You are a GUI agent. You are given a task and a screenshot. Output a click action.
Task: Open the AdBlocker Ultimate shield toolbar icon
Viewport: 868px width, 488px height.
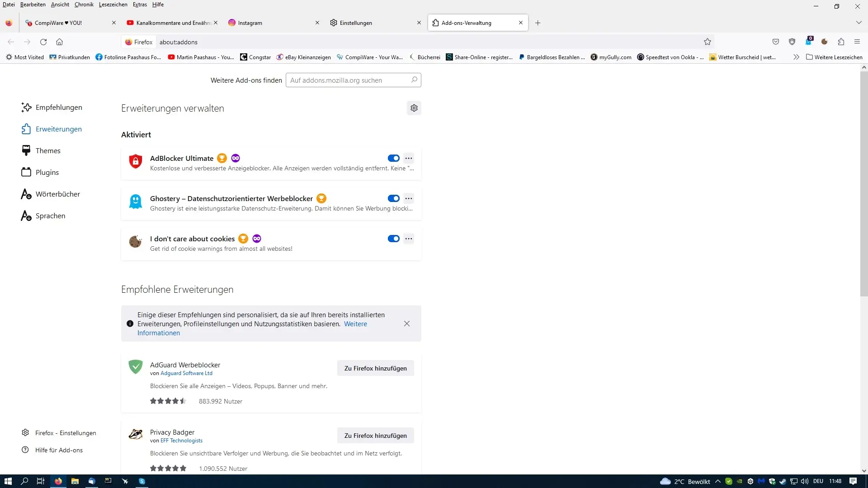792,42
